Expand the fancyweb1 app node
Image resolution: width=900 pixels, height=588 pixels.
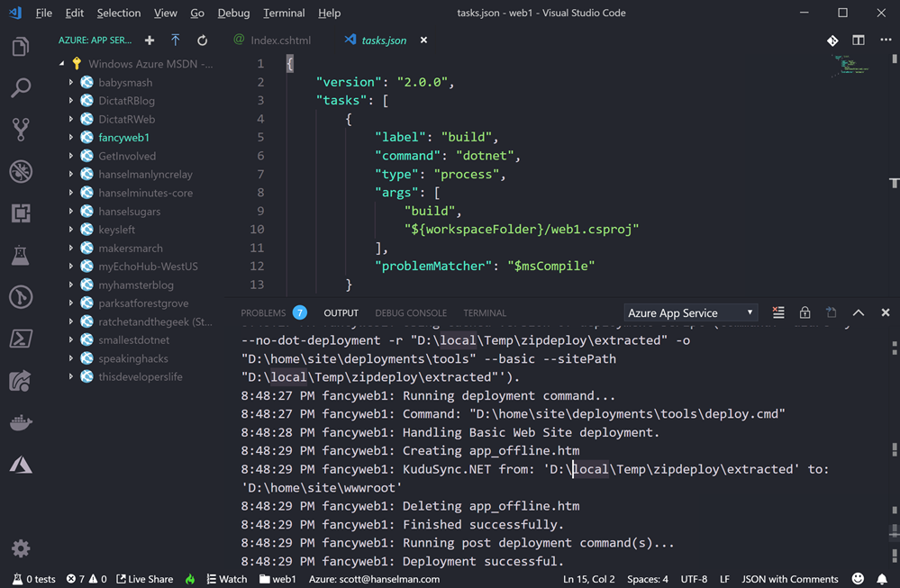[x=71, y=138]
